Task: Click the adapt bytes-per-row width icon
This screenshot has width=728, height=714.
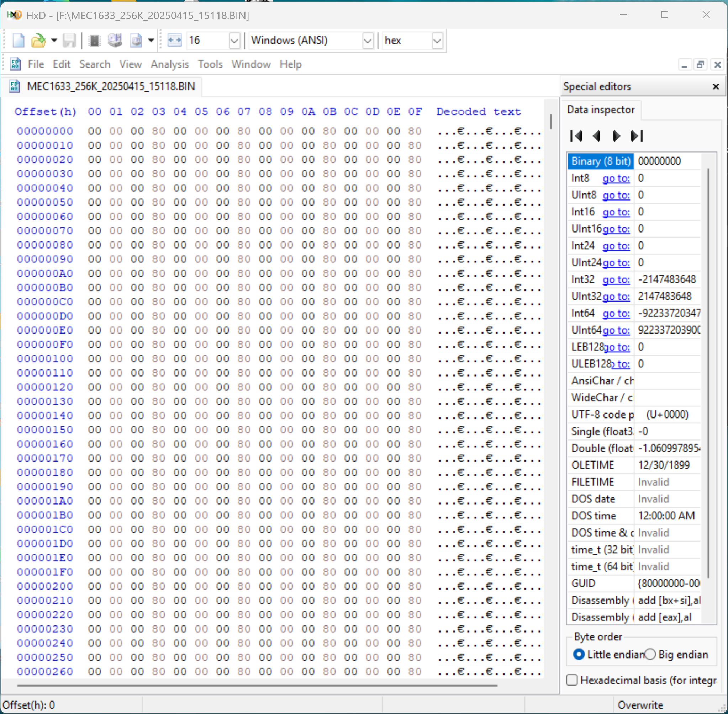Action: (x=174, y=41)
